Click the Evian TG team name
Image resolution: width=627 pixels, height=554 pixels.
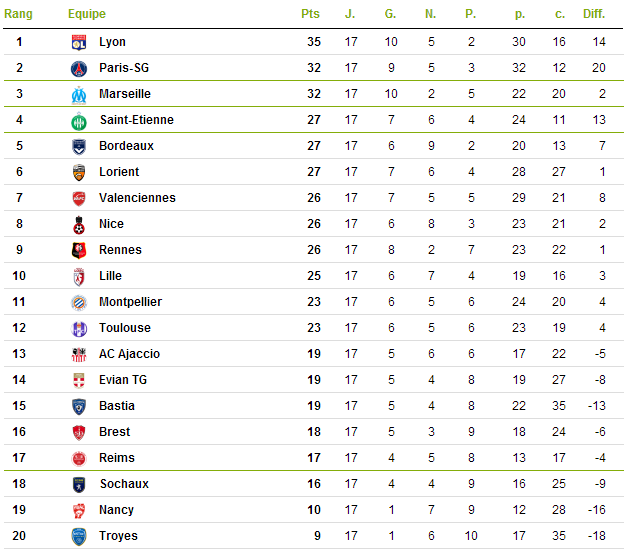point(123,380)
